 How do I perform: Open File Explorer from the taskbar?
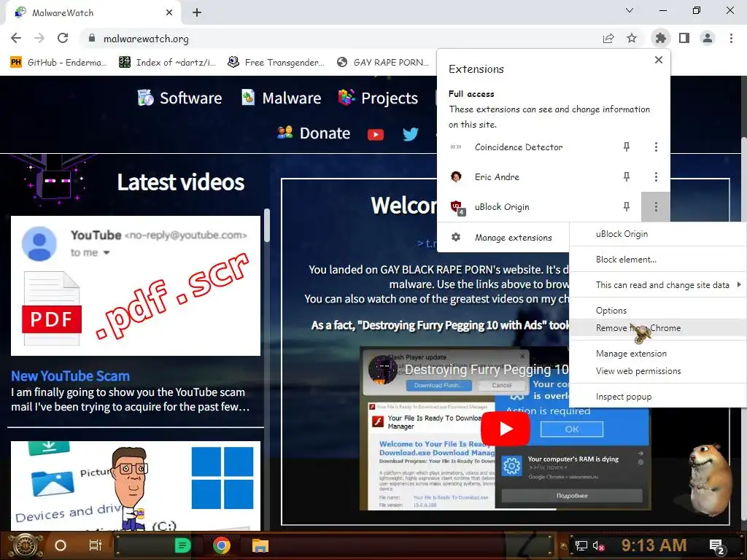(260, 545)
